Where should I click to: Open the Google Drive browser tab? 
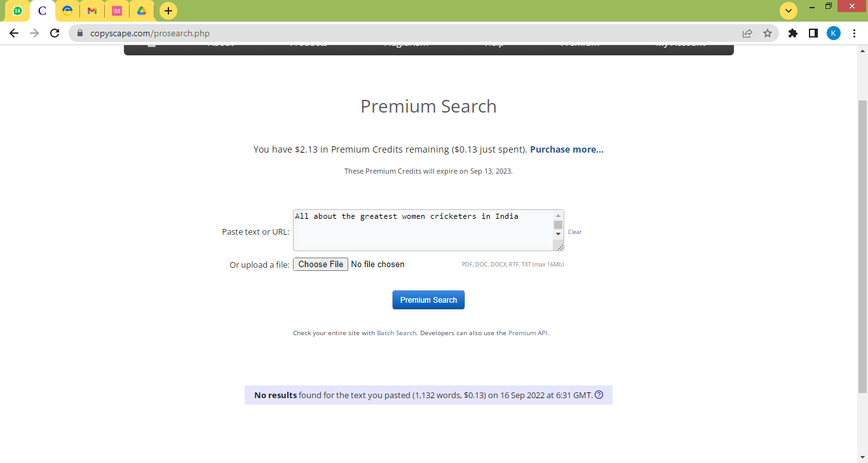(x=142, y=11)
